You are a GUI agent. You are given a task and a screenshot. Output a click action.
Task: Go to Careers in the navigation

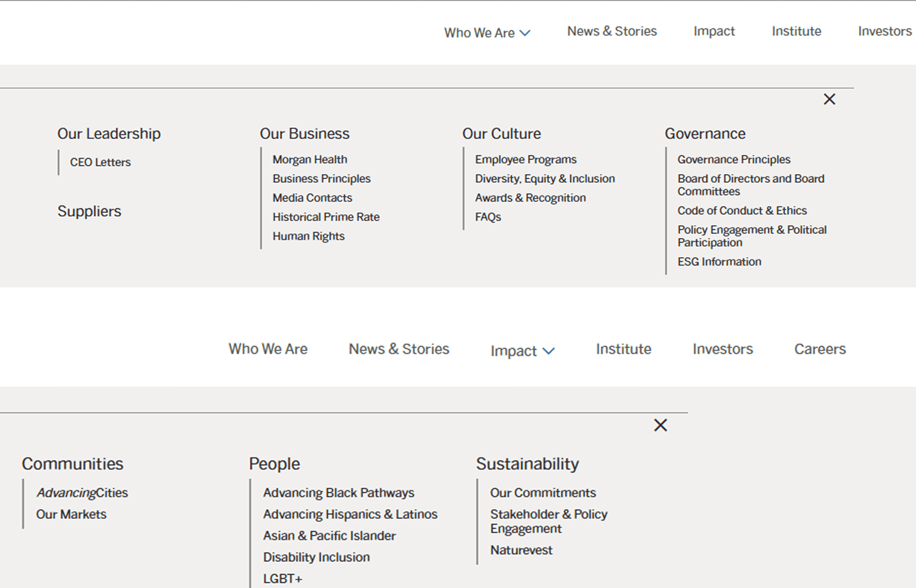(820, 349)
